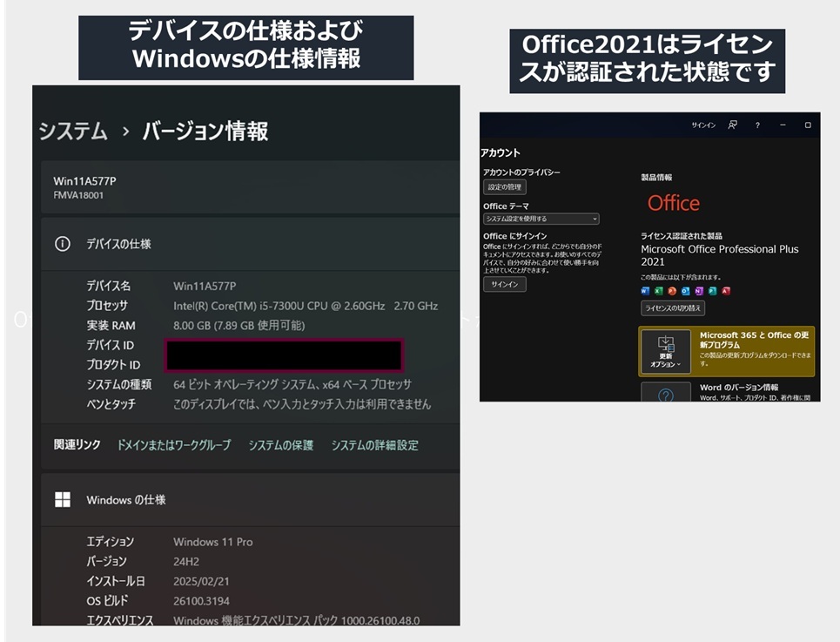Screen dimensions: 840x642
Task: Click the ペンとタッチ value text
Action: [x=301, y=404]
